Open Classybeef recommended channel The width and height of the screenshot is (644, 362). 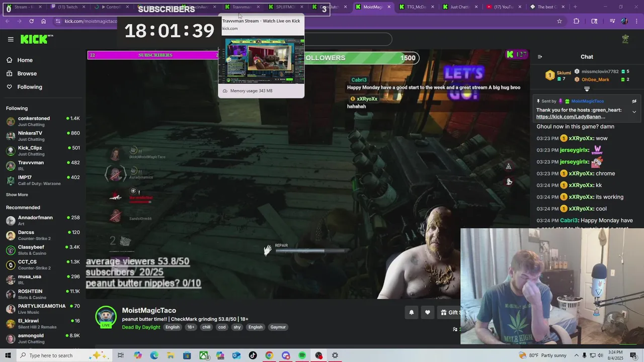click(43, 250)
